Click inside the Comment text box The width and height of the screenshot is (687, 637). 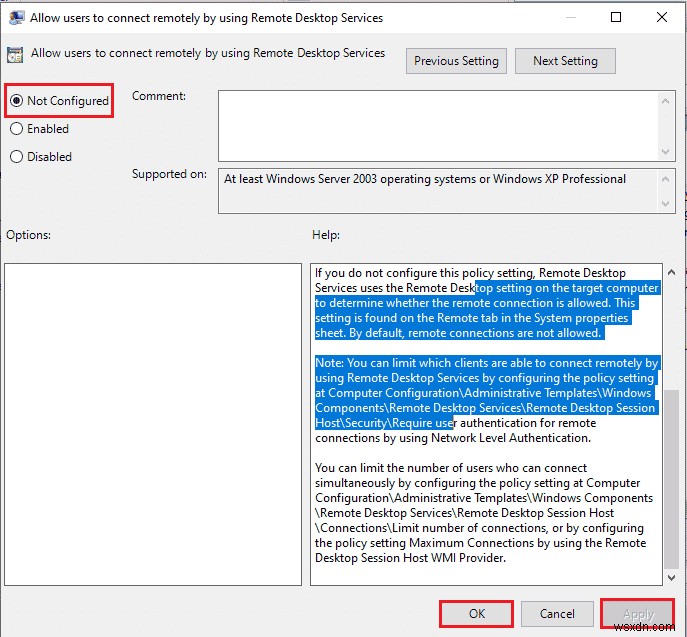pyautogui.click(x=438, y=126)
